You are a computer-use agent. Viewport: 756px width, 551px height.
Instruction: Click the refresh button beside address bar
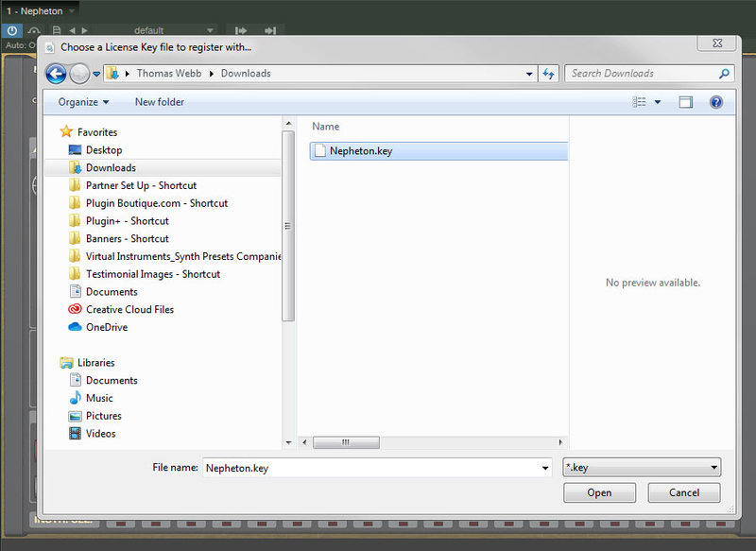tap(549, 74)
